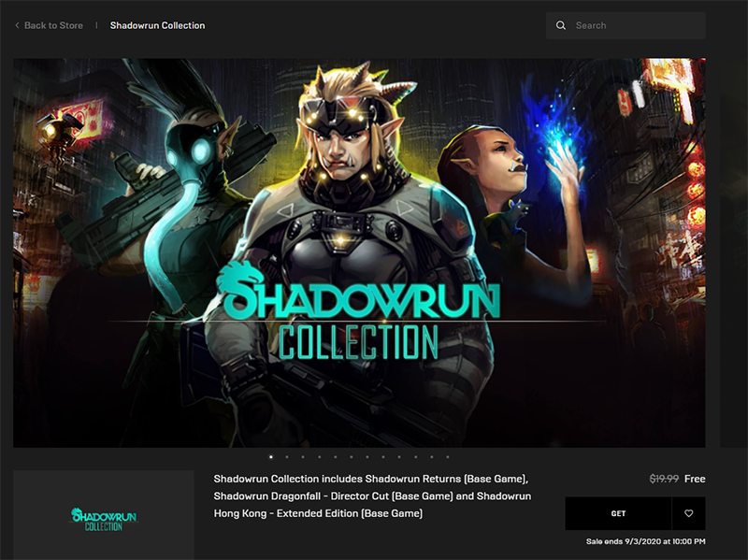Go to the sixth carousel slide dot
This screenshot has width=748, height=560.
[x=352, y=457]
